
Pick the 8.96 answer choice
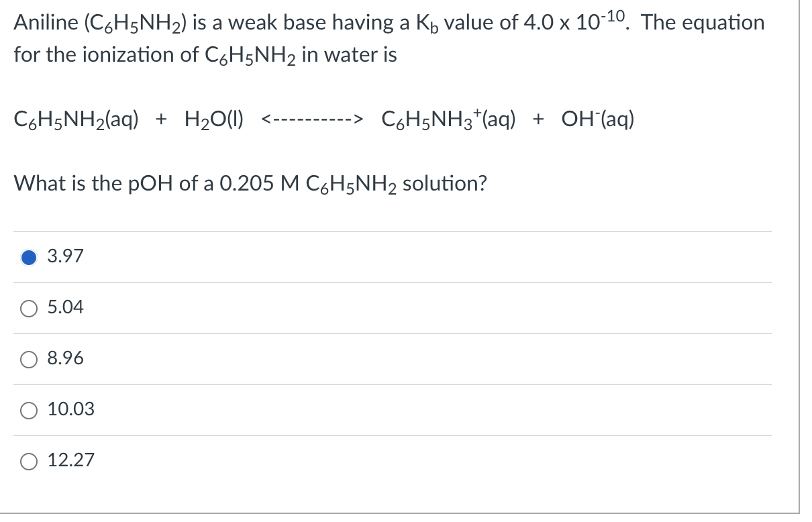point(28,358)
